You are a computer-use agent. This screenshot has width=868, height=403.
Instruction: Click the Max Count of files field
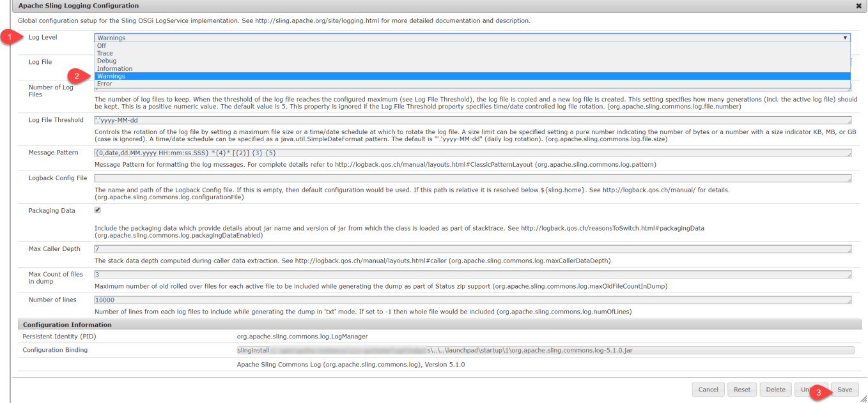click(472, 275)
